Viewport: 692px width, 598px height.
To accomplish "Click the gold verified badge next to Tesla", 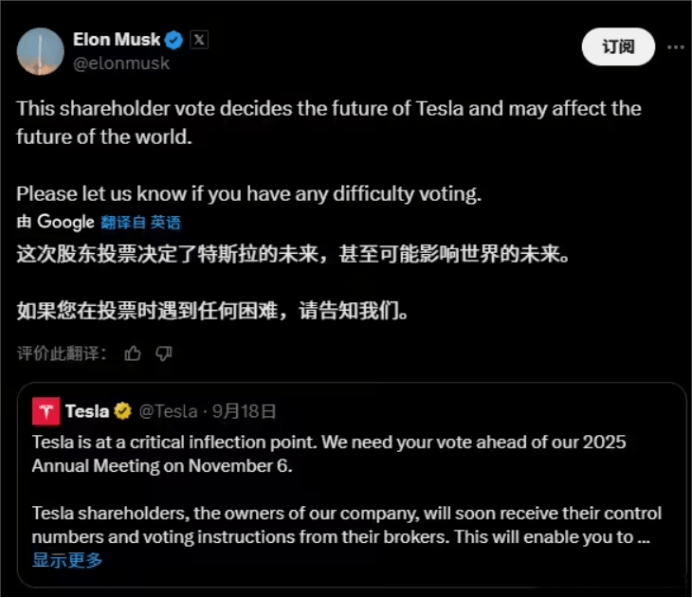I will (123, 411).
